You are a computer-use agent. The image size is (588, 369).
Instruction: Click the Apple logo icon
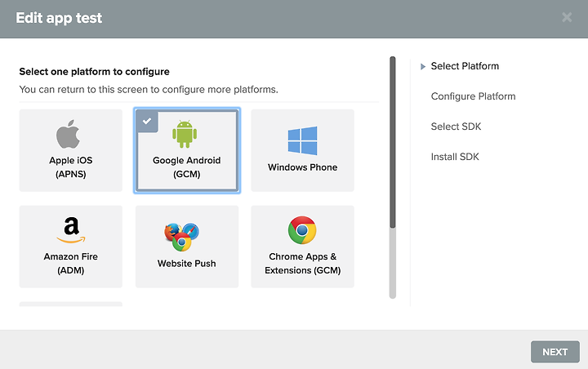click(68, 134)
